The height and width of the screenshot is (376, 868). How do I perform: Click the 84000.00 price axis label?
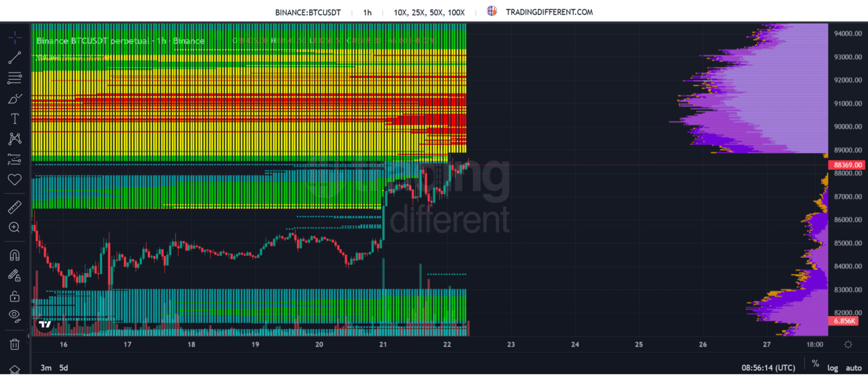coord(848,267)
